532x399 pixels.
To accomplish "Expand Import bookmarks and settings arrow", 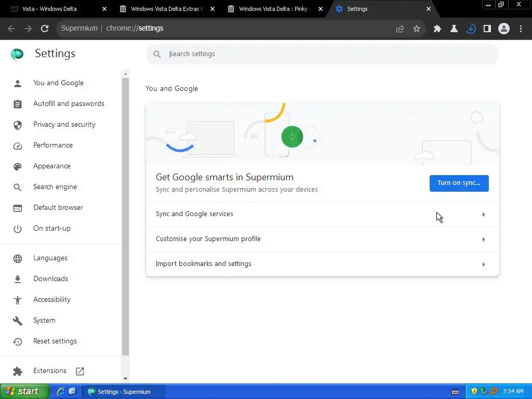I will click(484, 264).
